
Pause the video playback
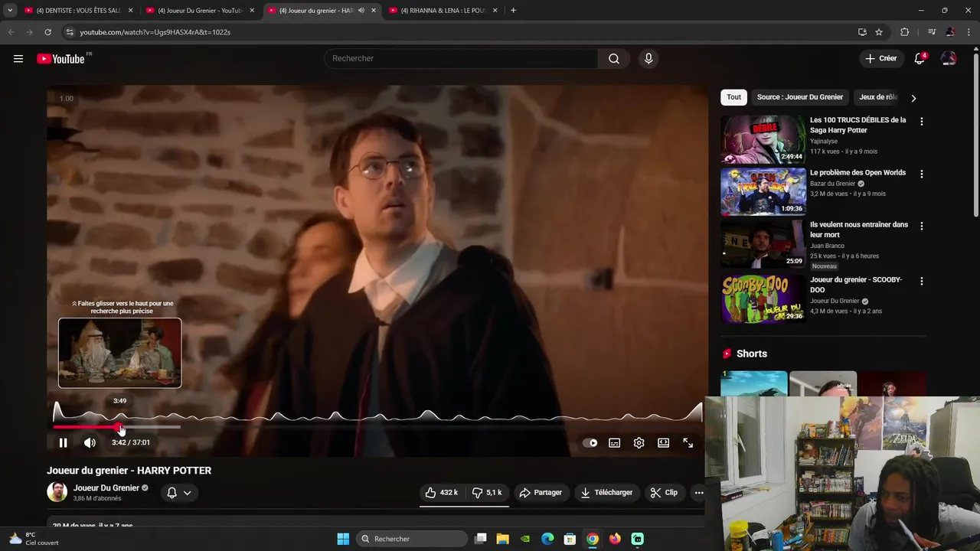pyautogui.click(x=63, y=442)
